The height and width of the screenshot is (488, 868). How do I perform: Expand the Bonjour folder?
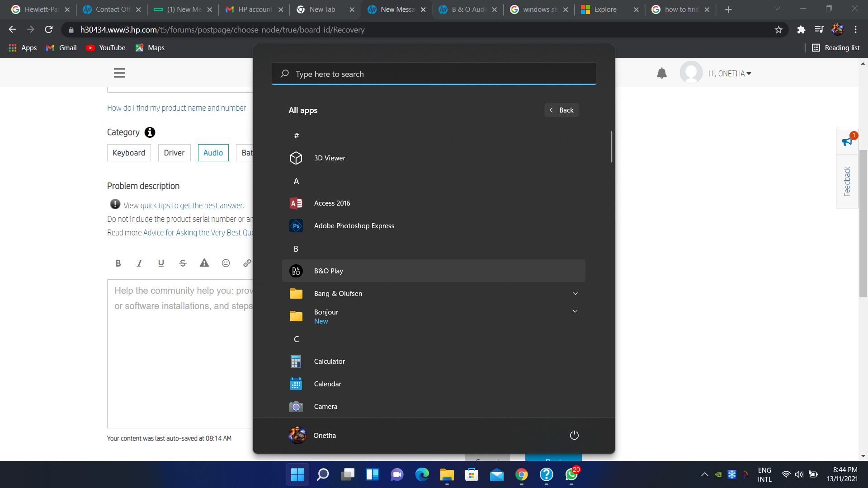(575, 311)
